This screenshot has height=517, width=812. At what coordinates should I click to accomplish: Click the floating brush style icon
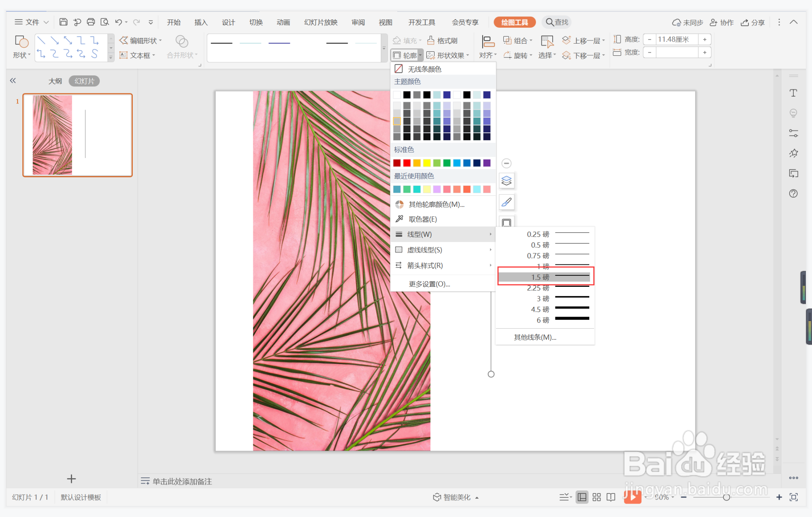point(506,202)
